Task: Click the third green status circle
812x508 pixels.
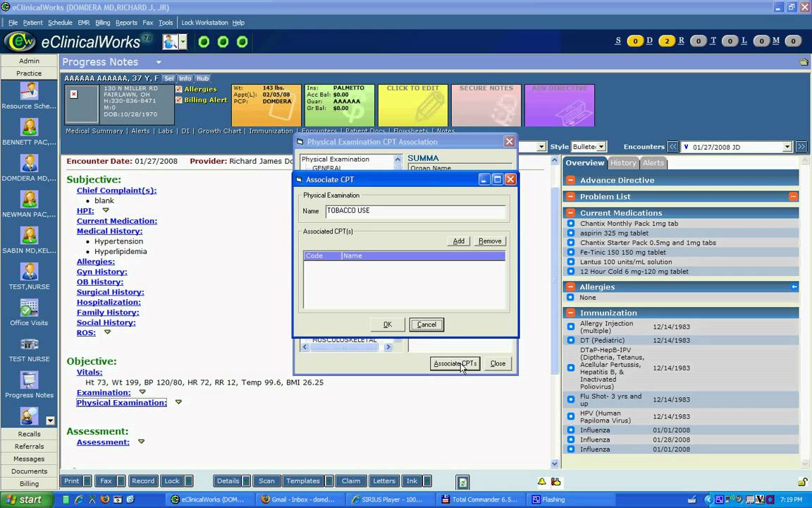Action: click(x=242, y=42)
